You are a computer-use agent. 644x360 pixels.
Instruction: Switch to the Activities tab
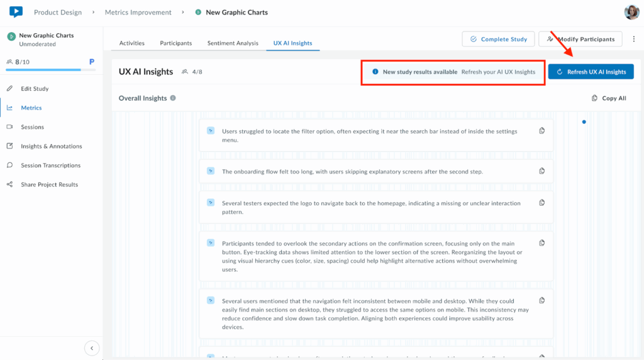point(132,43)
